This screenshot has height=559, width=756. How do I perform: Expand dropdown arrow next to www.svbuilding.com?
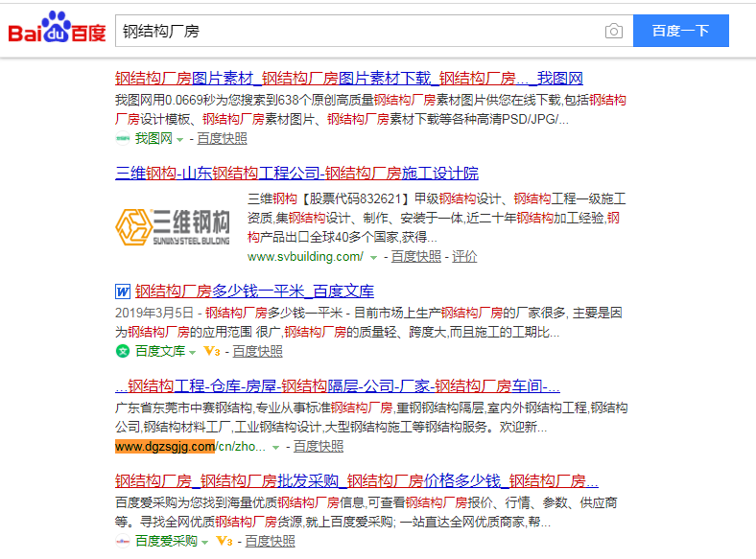pos(373,258)
